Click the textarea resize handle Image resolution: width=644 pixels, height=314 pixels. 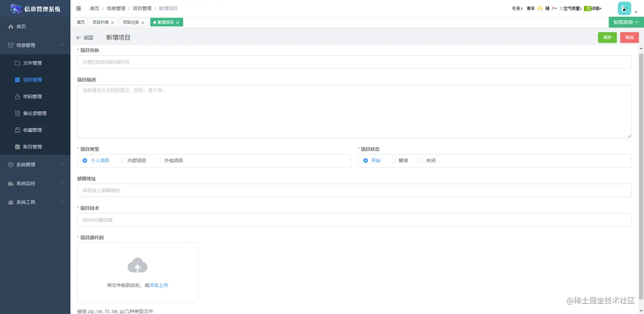(629, 135)
